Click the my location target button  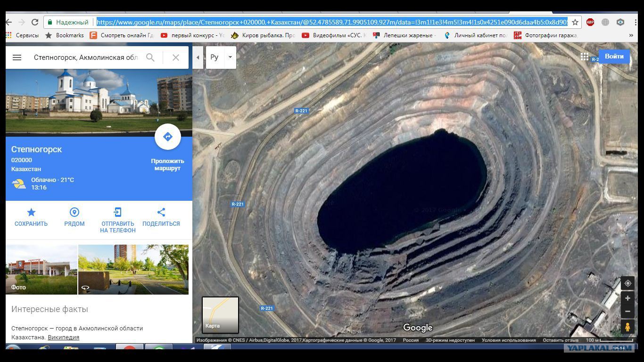[627, 283]
